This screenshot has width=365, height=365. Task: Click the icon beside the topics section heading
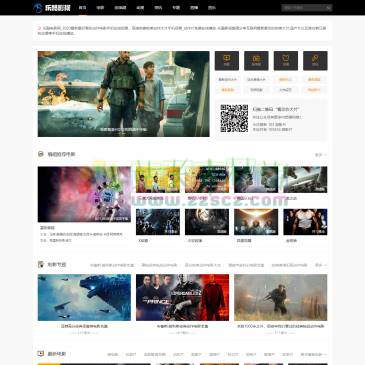[x=41, y=264]
